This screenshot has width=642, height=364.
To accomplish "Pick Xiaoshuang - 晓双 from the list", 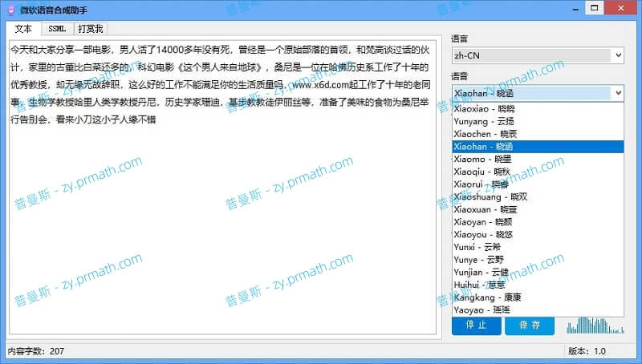I will (538, 196).
